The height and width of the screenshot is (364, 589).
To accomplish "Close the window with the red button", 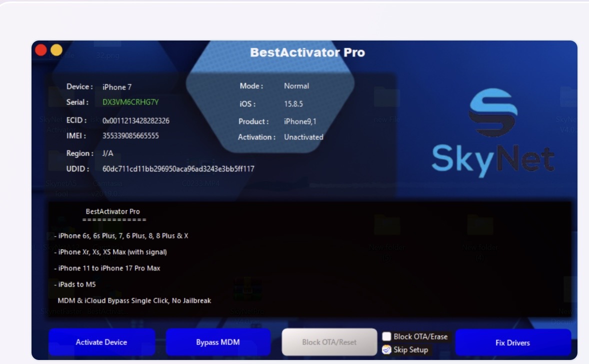I will click(x=41, y=50).
